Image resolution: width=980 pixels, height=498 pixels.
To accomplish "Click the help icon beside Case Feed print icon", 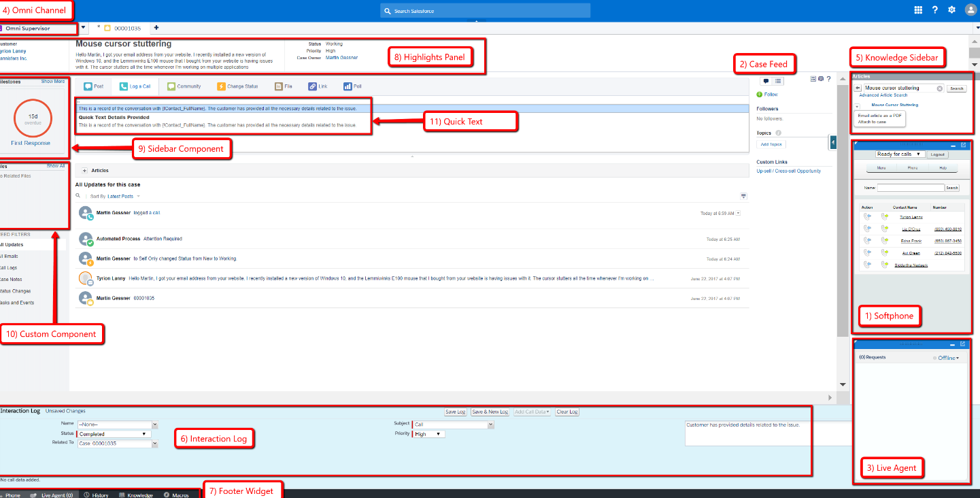I will (x=828, y=79).
